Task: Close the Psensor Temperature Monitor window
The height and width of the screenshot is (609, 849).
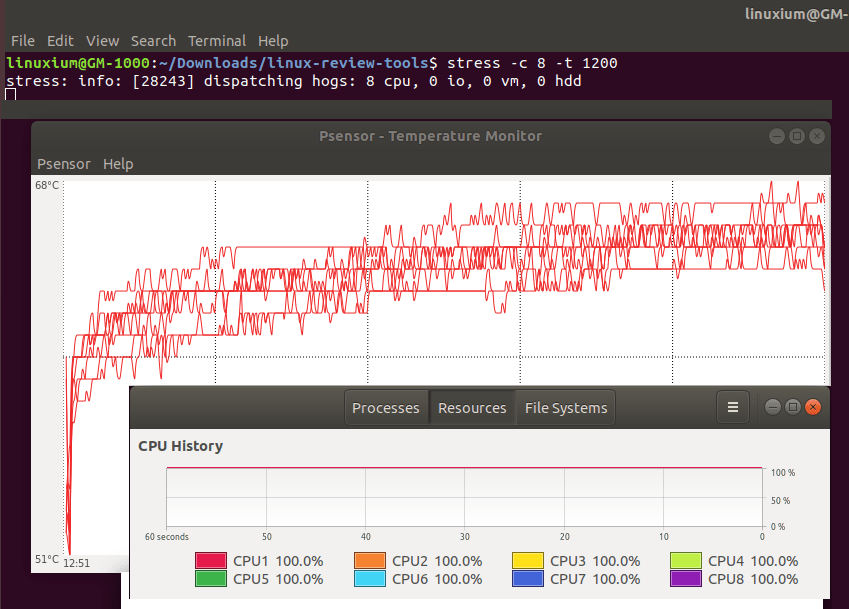Action: click(x=817, y=136)
